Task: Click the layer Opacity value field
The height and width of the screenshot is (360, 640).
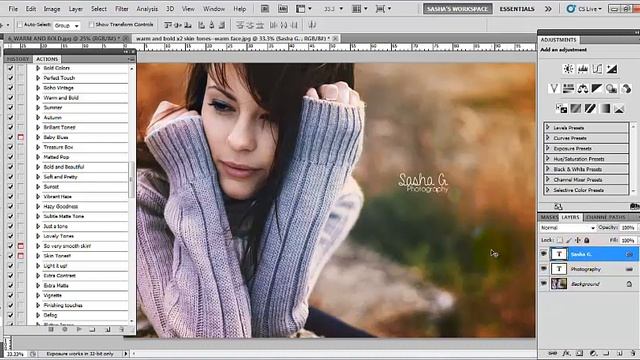Action: click(x=628, y=228)
